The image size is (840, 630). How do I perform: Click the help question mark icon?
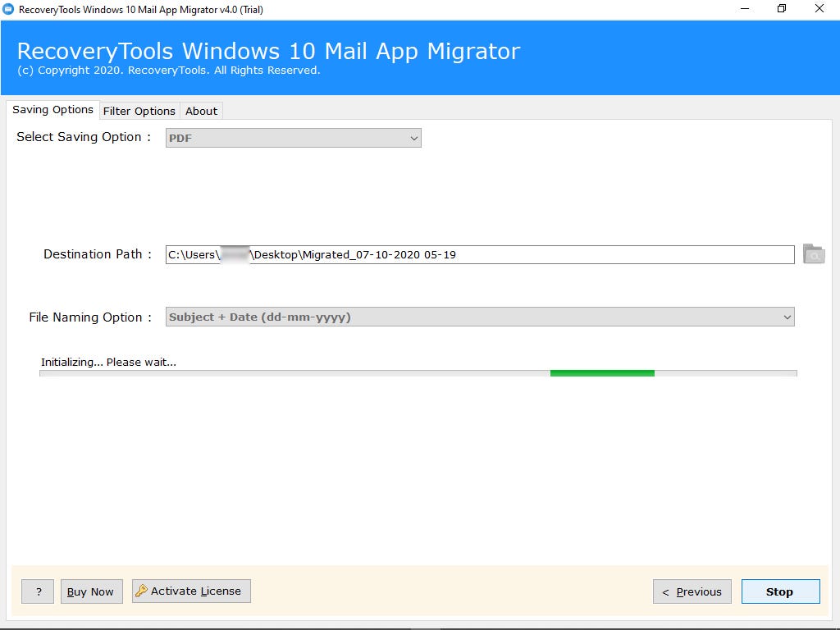(x=37, y=591)
